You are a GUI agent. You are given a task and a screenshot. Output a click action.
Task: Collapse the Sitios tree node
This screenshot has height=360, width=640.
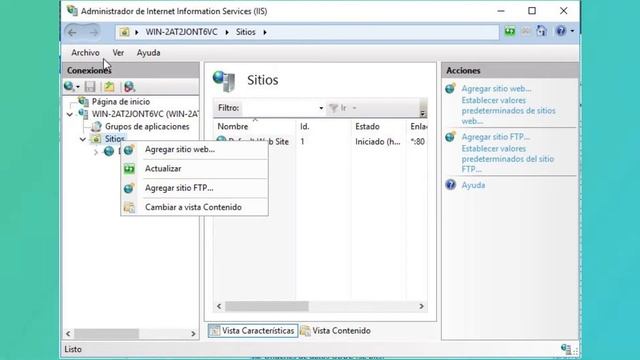point(83,139)
